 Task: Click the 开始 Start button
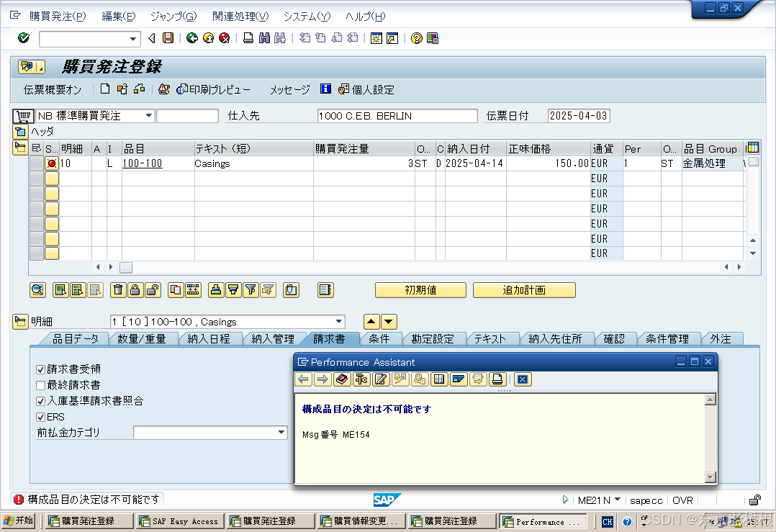point(18,520)
